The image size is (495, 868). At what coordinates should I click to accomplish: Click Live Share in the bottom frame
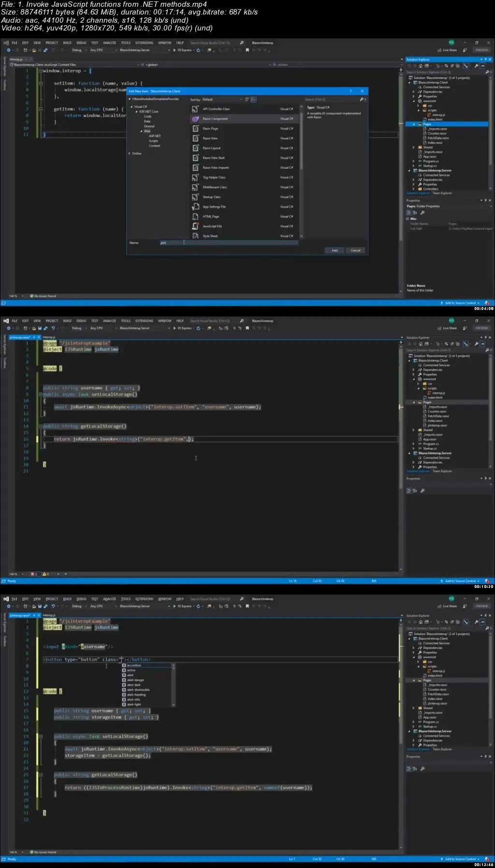click(x=447, y=606)
